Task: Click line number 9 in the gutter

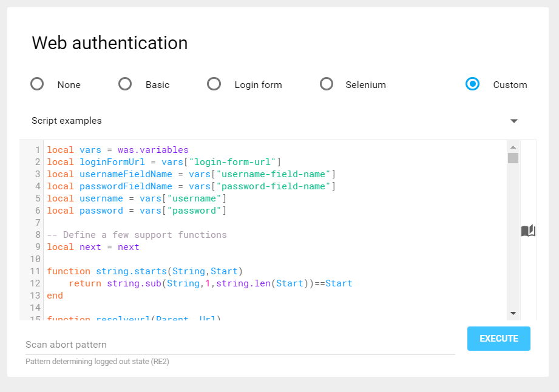Action: coord(38,247)
